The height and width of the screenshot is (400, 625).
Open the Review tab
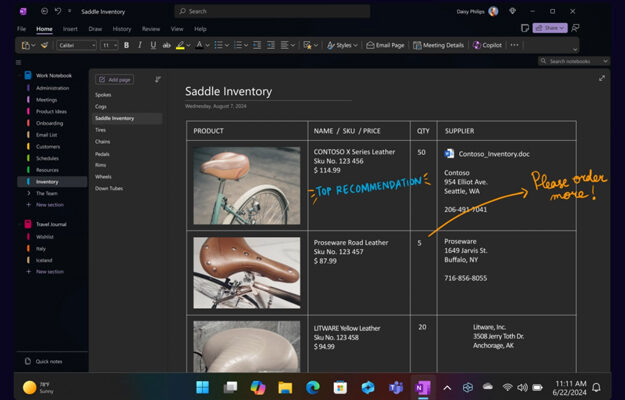tap(151, 29)
